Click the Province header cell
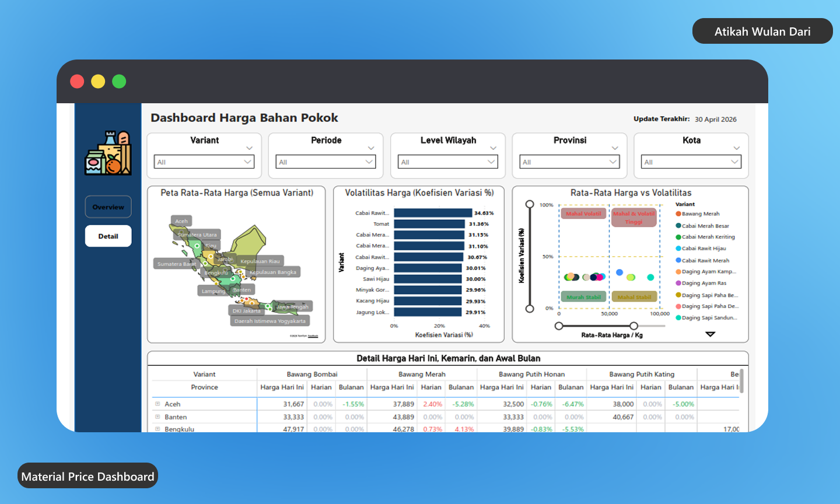Viewport: 840px width, 504px height. pyautogui.click(x=204, y=387)
